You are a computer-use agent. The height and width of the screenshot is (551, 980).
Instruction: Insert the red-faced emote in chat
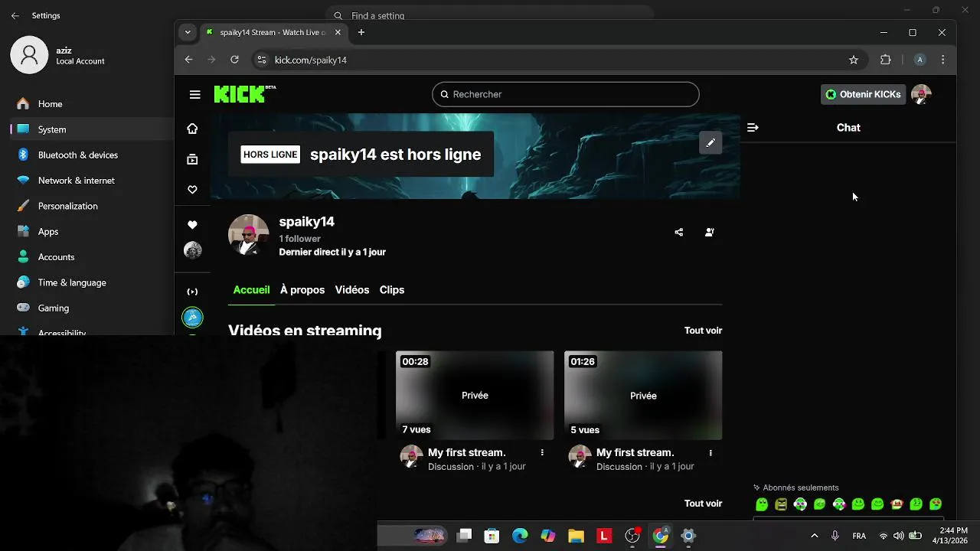click(897, 504)
